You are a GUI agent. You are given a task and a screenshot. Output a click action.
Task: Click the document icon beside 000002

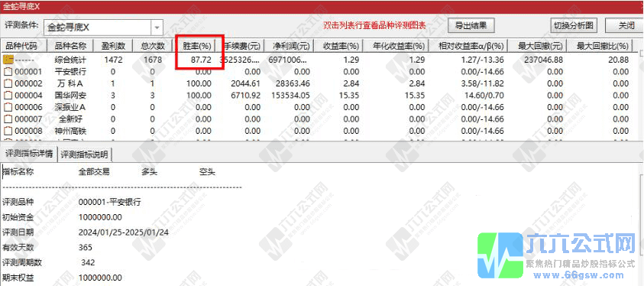pyautogui.click(x=8, y=84)
